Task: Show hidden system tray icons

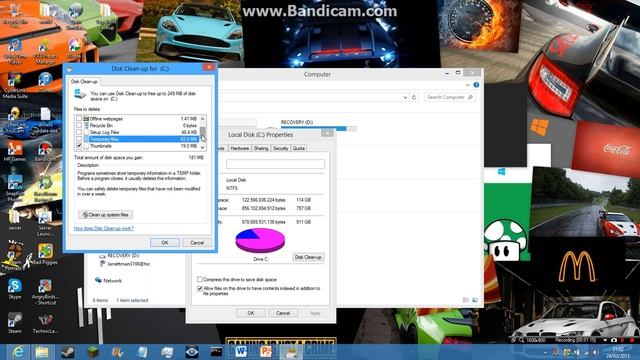Action: coord(545,352)
